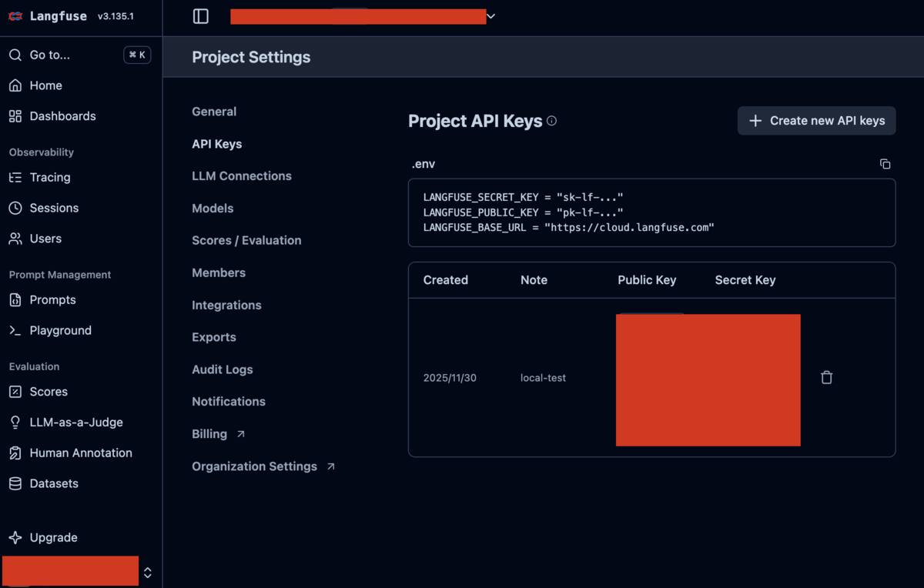Click the Sessions clock icon

tap(15, 208)
